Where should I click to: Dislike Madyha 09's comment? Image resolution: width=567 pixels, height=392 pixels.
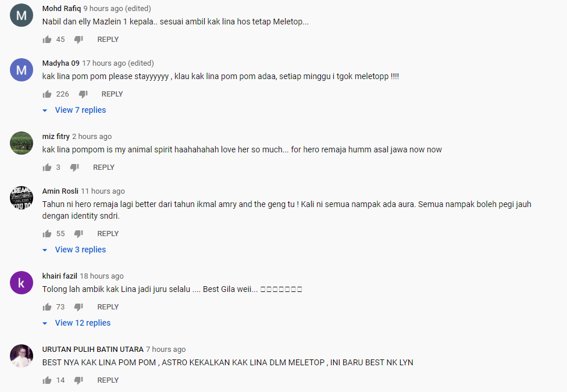83,94
